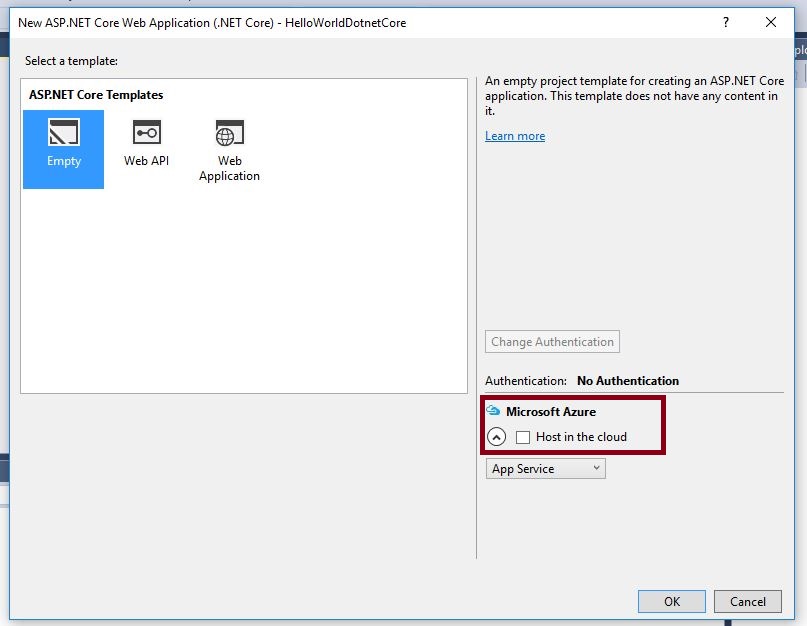Click the Authentication: label
This screenshot has width=807, height=626.
point(525,381)
